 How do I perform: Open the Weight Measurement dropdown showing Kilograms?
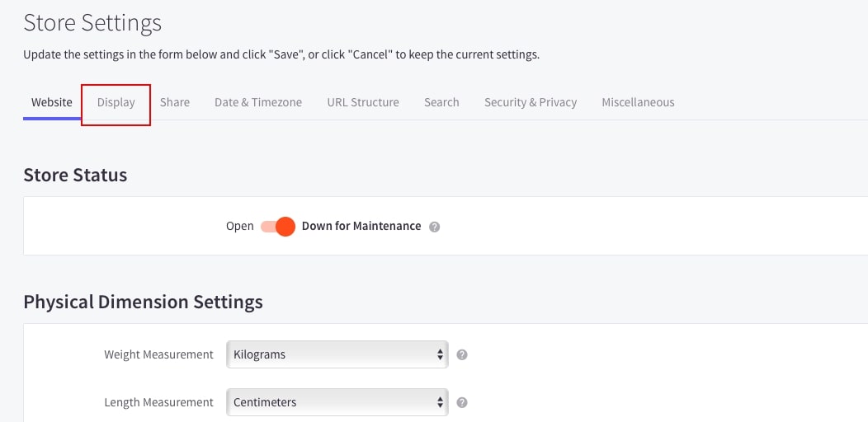click(x=337, y=354)
